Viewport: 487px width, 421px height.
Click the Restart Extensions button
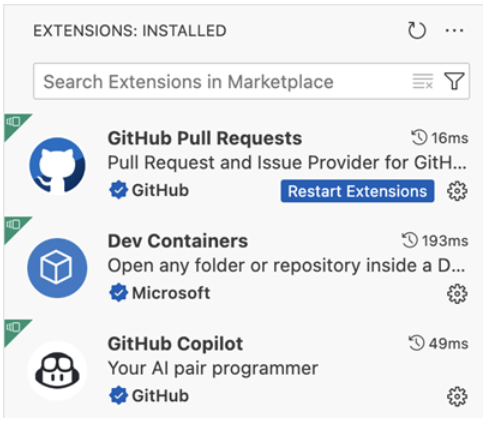pos(357,191)
